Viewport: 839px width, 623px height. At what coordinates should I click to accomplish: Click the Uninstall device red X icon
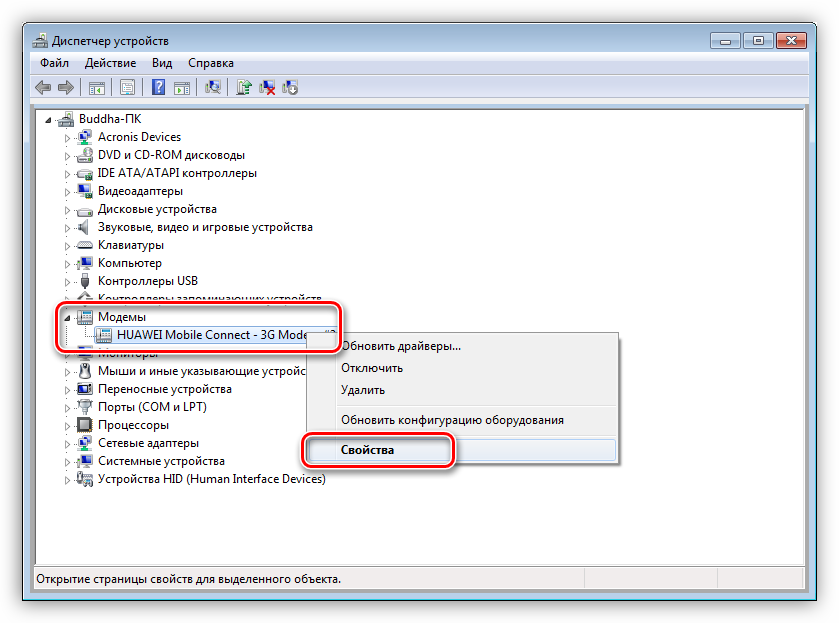pyautogui.click(x=267, y=88)
